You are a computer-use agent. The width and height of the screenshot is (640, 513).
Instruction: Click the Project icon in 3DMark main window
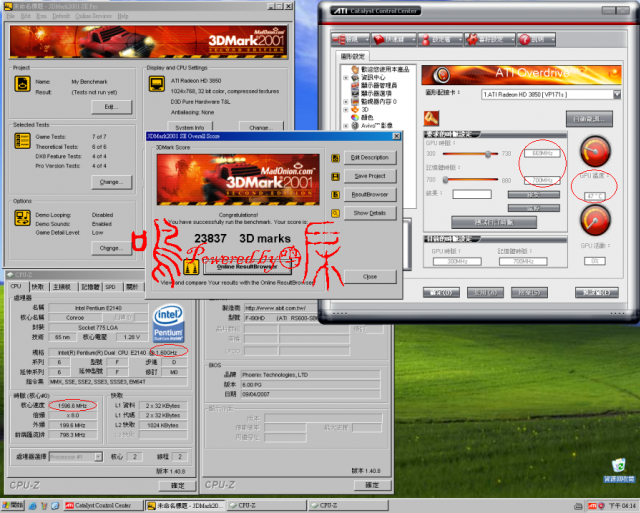[x=22, y=84]
